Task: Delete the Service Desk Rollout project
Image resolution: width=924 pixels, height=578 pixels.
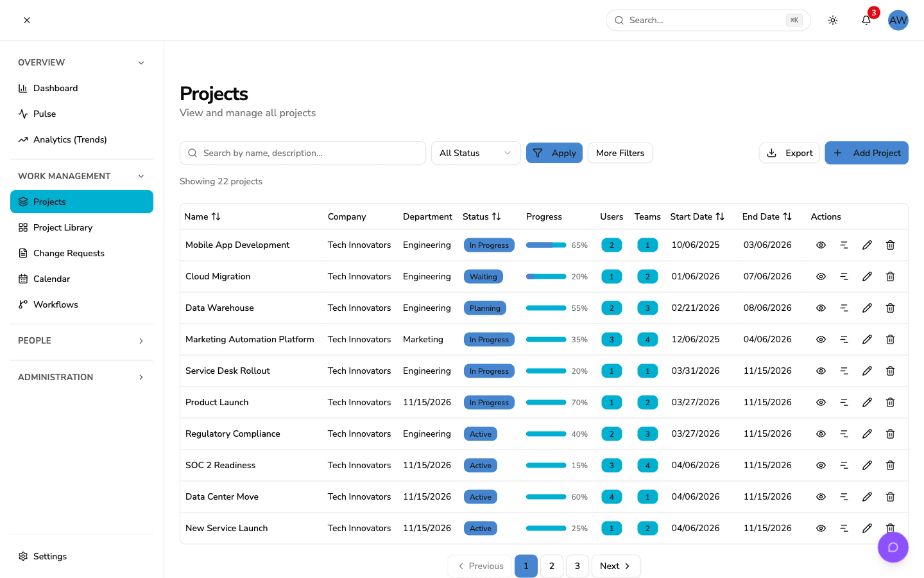Action: pyautogui.click(x=890, y=371)
